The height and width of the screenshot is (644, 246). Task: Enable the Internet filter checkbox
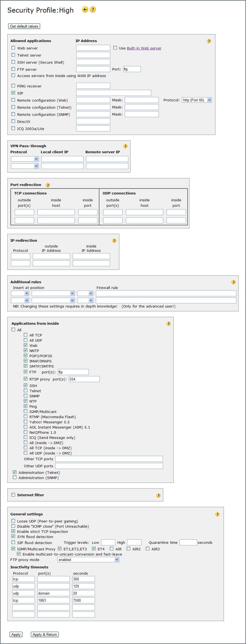pos(13,495)
